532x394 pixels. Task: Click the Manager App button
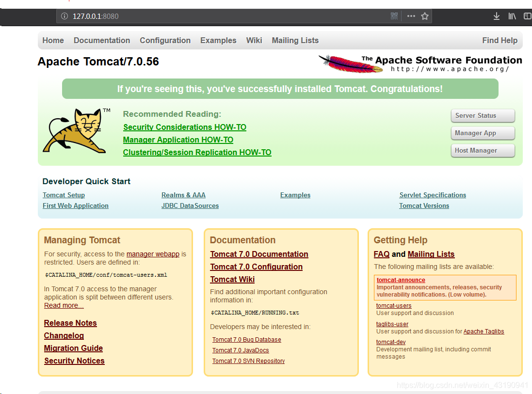tap(483, 133)
